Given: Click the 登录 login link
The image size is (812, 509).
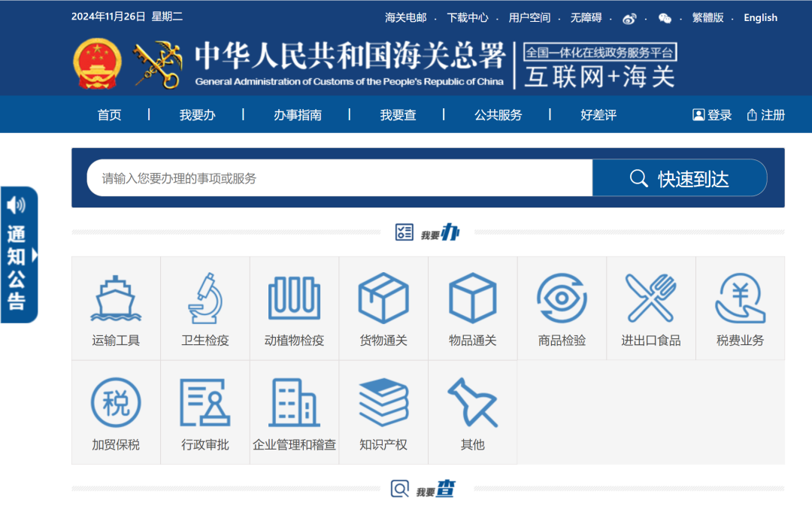Looking at the screenshot, I should (712, 115).
